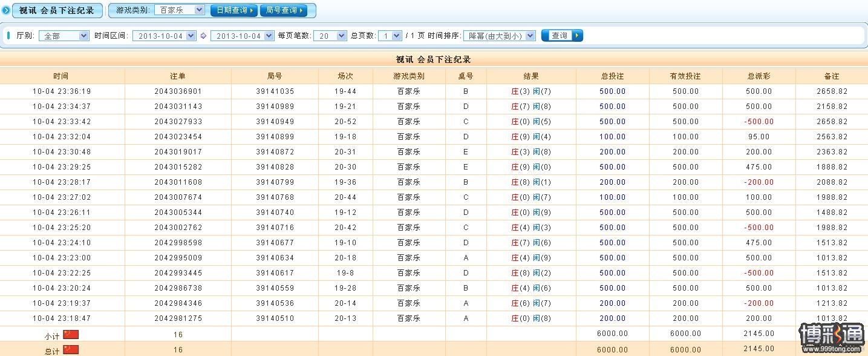Click bet number 2043031143
This screenshot has height=356, width=868.
(x=178, y=107)
